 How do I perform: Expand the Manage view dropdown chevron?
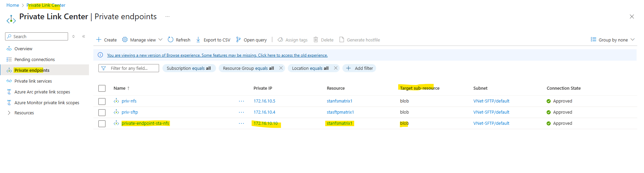(160, 39)
